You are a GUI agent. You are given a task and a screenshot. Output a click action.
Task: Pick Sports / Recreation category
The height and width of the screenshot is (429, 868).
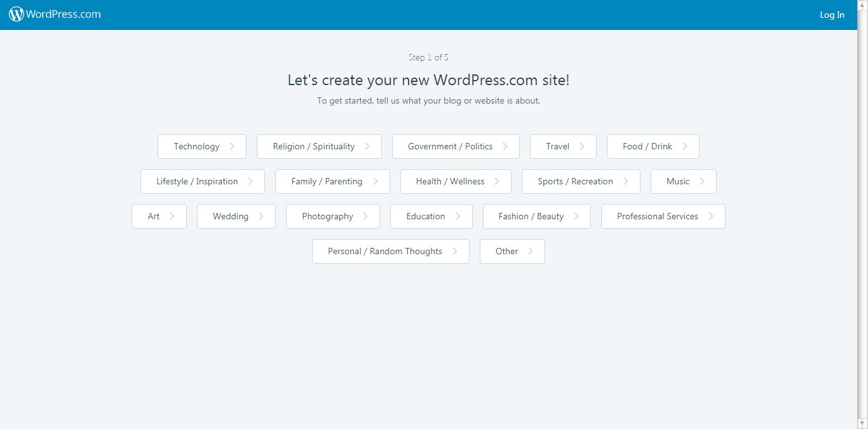click(x=581, y=181)
